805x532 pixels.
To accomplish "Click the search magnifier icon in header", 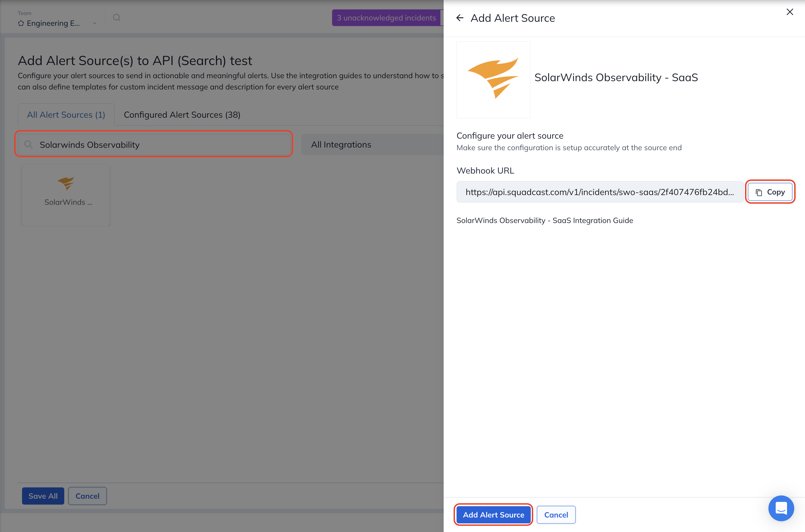I will pos(117,18).
